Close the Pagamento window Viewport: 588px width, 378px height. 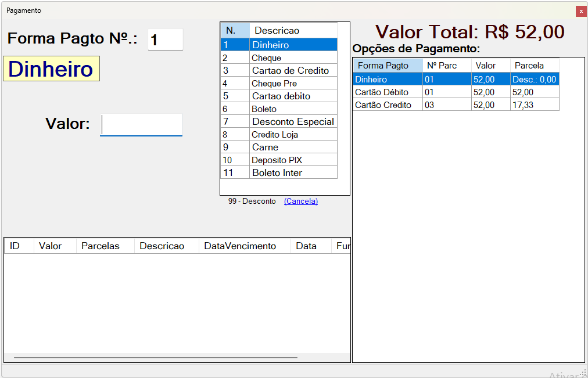pos(580,11)
